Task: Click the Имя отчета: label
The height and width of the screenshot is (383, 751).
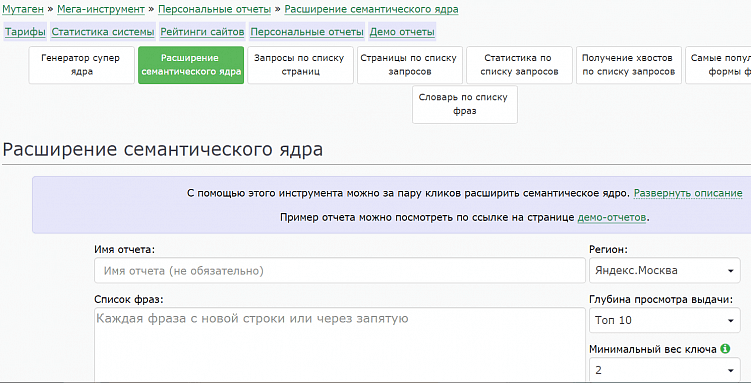Action: 125,249
